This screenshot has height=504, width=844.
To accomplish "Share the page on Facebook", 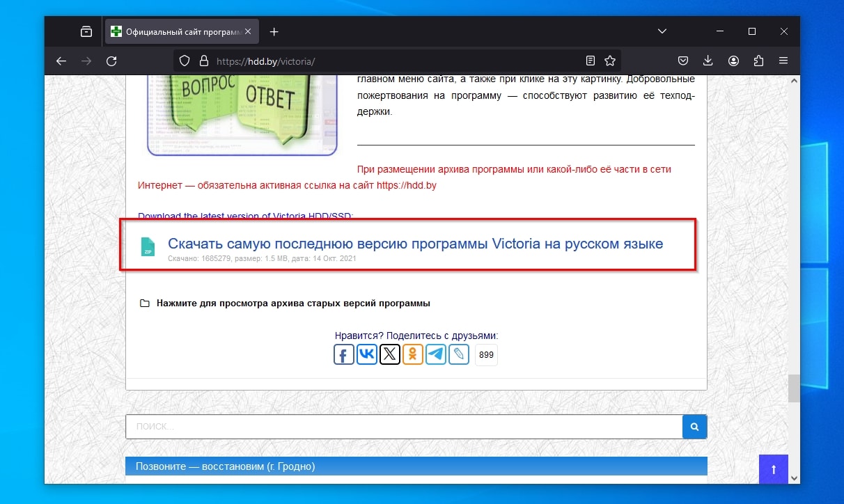I will pos(344,354).
